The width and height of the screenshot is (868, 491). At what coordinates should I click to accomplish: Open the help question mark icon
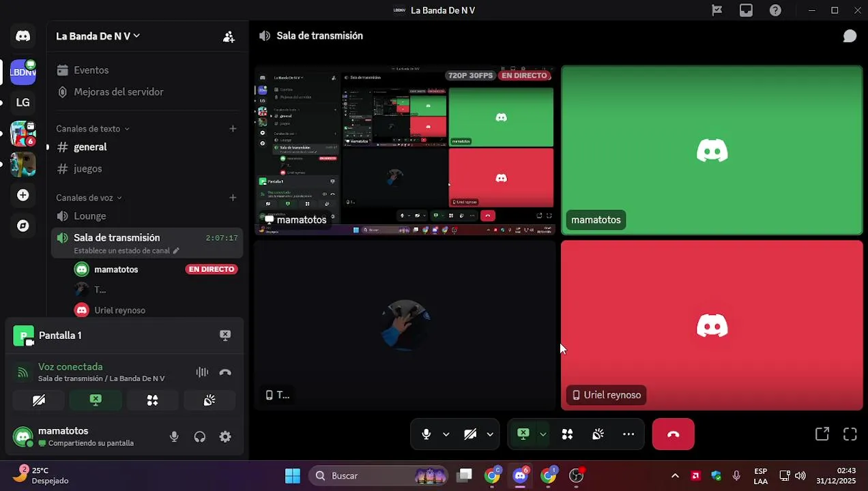pyautogui.click(x=775, y=10)
